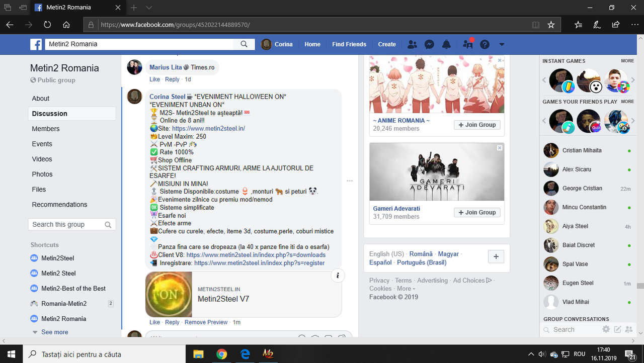The image size is (644, 363).
Task: Open the groups notification icon with red badge
Action: (468, 44)
